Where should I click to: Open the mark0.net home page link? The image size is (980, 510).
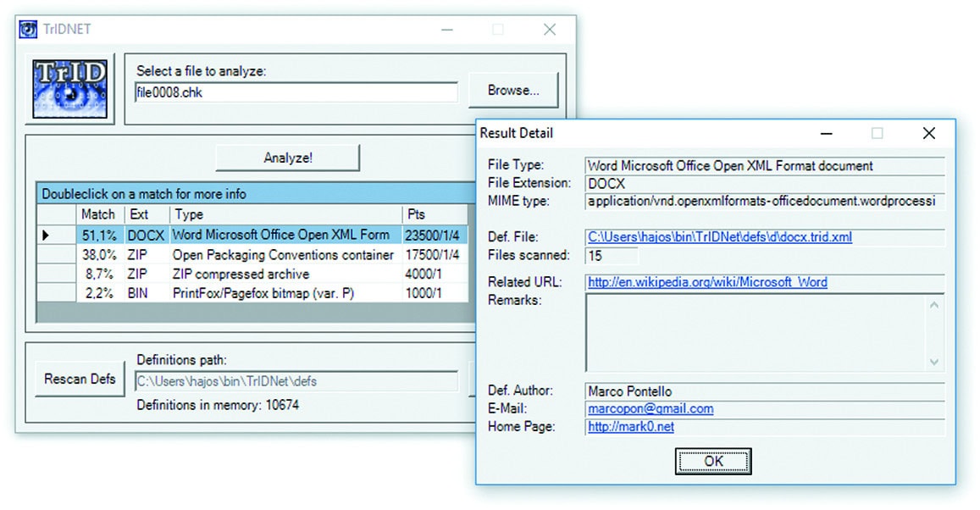631,427
